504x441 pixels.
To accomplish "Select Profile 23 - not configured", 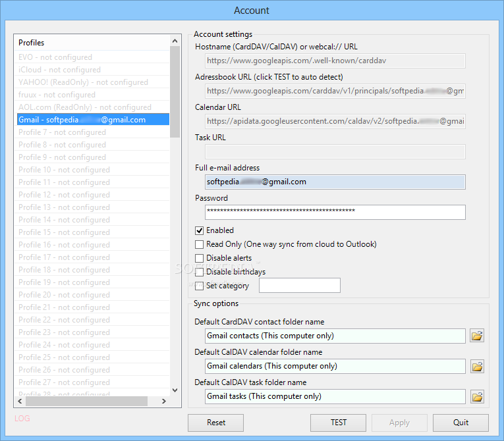I will tap(92, 333).
